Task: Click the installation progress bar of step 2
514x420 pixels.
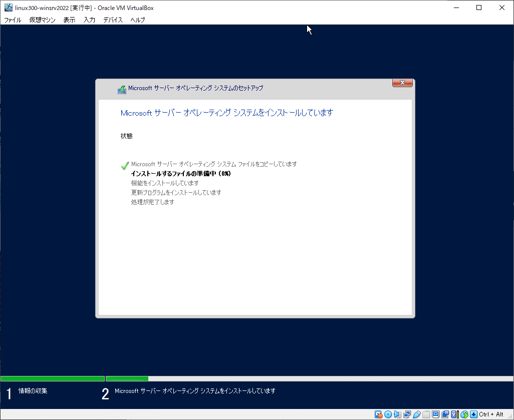Action: (310, 379)
